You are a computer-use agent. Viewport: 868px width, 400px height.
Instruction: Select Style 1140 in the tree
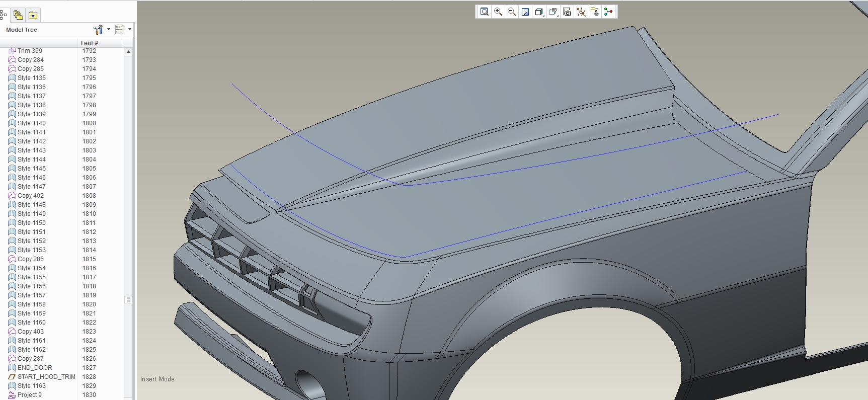(32, 123)
